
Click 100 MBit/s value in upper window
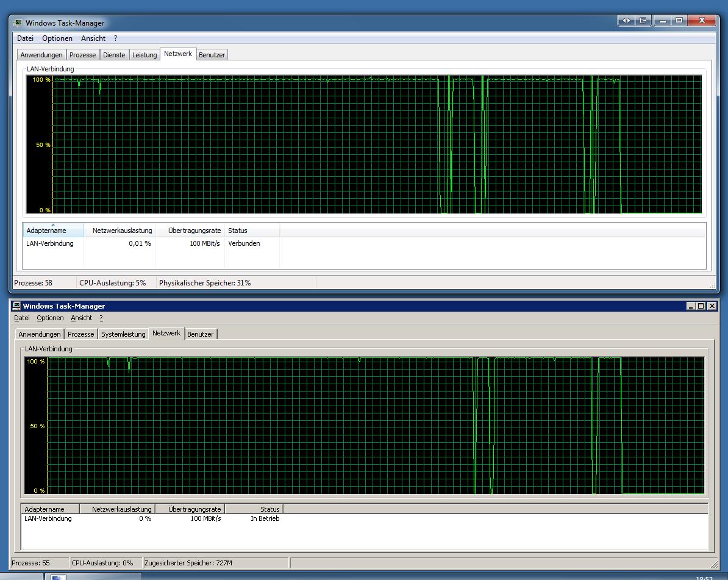[205, 243]
